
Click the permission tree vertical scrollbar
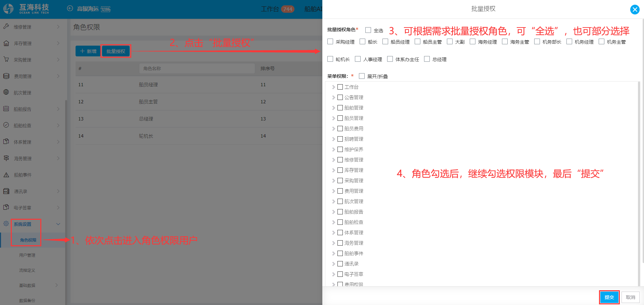639,183
